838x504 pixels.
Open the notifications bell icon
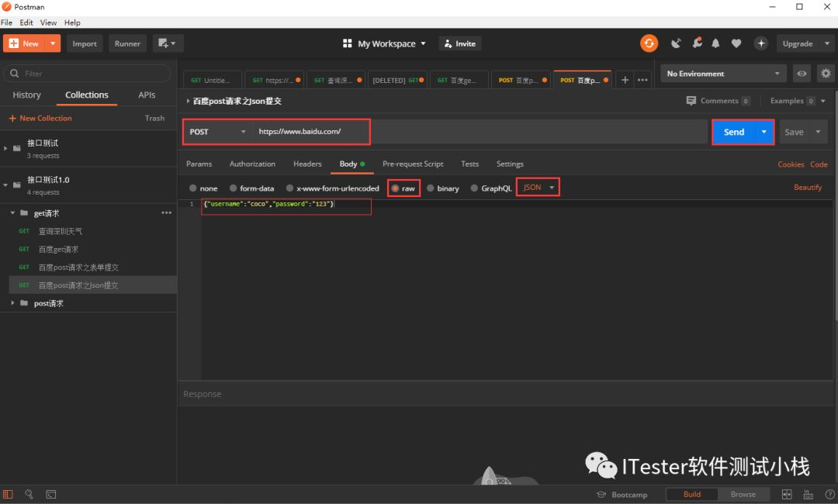tap(715, 43)
